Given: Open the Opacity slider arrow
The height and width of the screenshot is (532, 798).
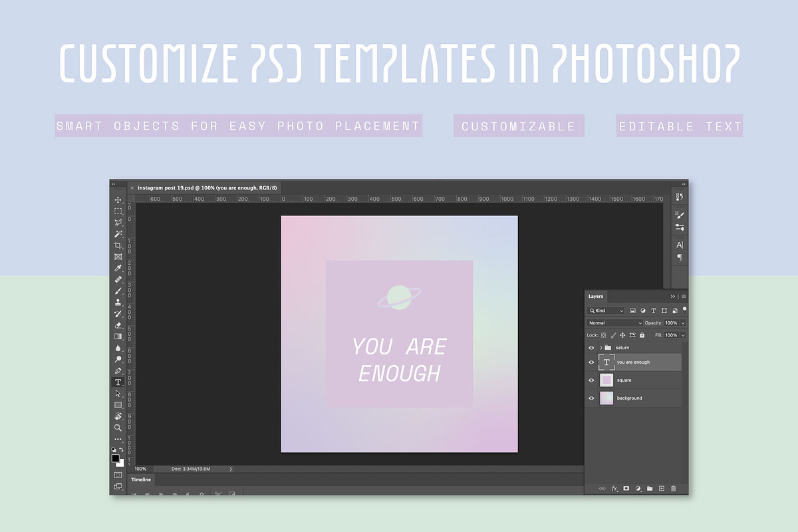Looking at the screenshot, I should point(683,323).
